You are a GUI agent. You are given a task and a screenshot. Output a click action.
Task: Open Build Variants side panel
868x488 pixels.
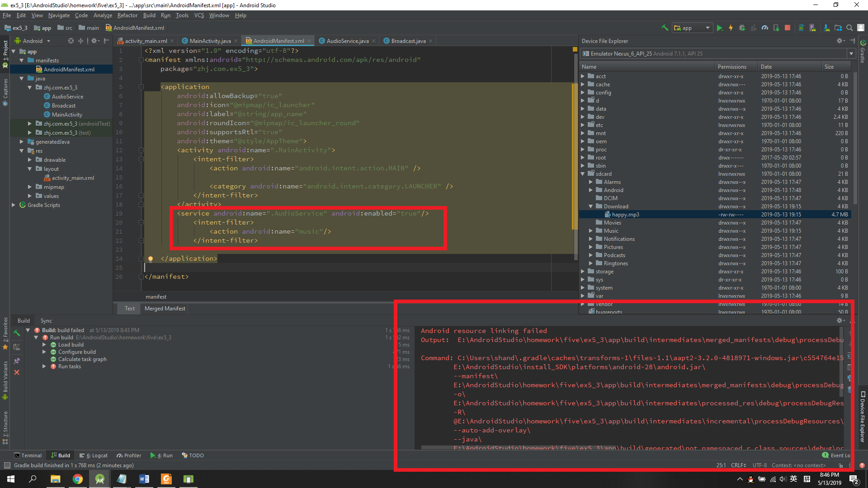(x=5, y=380)
